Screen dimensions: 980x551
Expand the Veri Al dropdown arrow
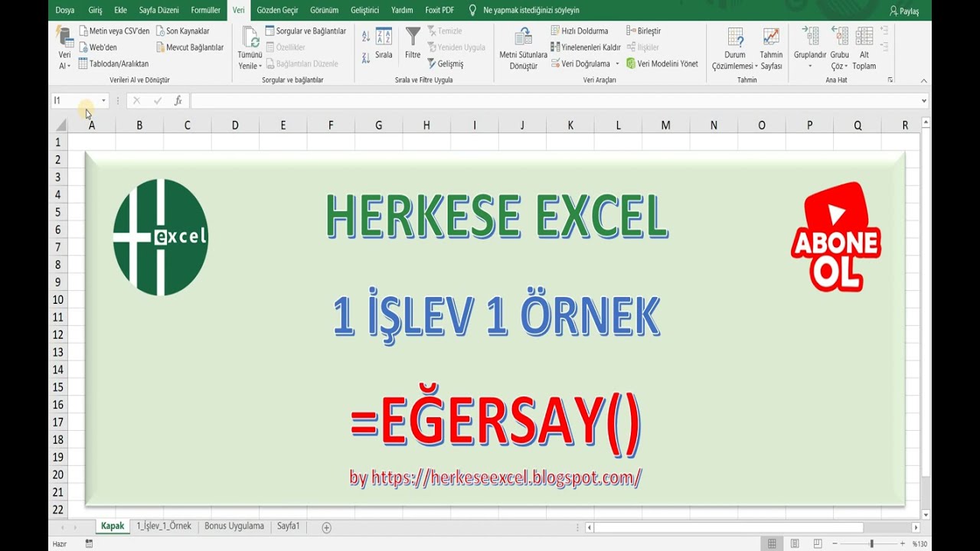coord(69,67)
